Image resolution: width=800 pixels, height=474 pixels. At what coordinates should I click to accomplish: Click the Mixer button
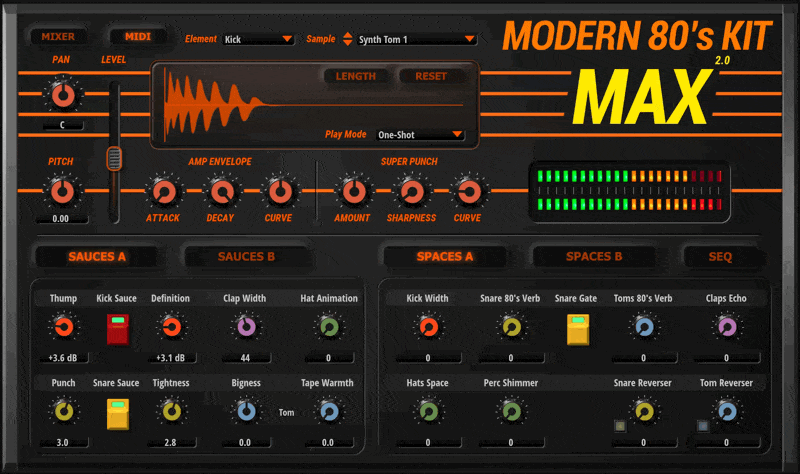coord(58,37)
